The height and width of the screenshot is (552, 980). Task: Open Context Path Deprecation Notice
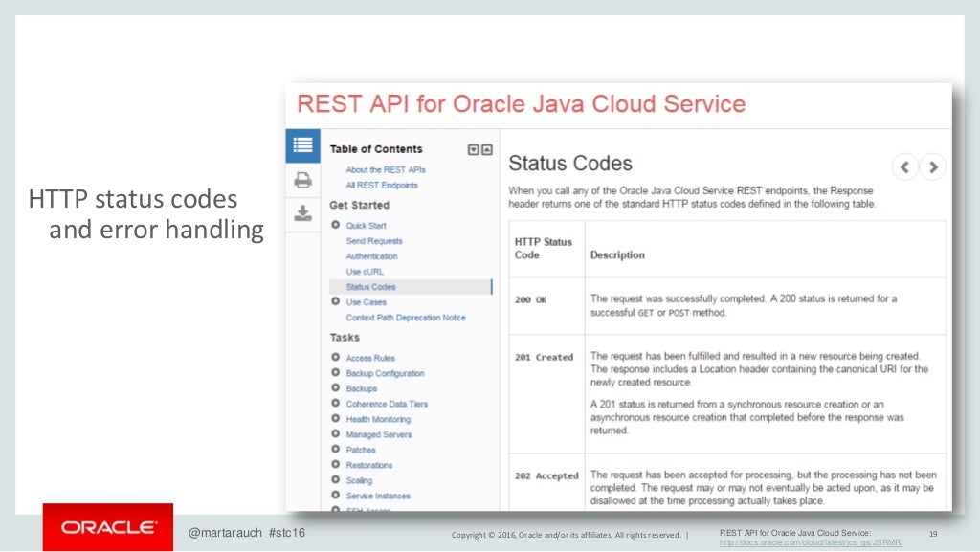tap(406, 318)
